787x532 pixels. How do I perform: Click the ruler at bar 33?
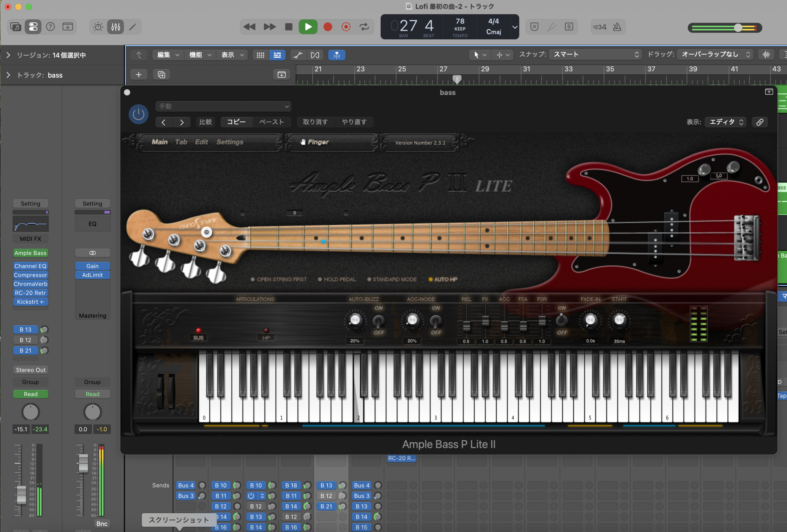tap(568, 69)
